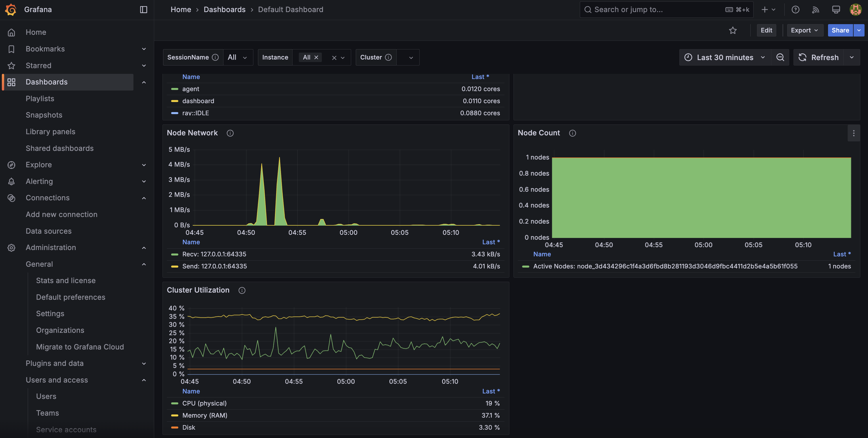868x438 pixels.
Task: Sort Node Count legend by Name header
Action: pyautogui.click(x=542, y=254)
